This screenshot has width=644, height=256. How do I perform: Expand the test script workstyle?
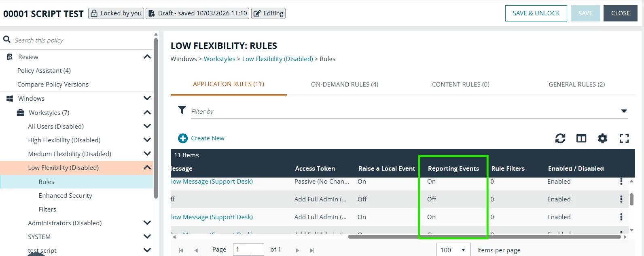[147, 250]
